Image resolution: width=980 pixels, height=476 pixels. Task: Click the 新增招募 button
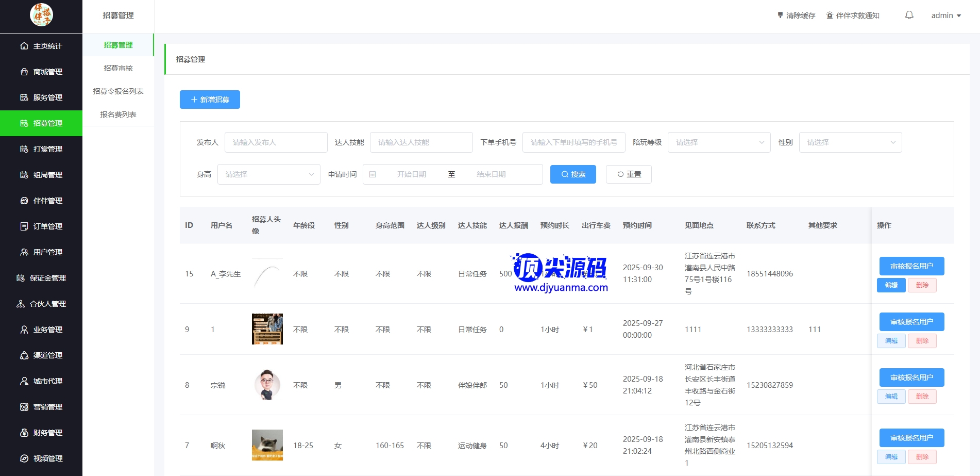point(210,100)
